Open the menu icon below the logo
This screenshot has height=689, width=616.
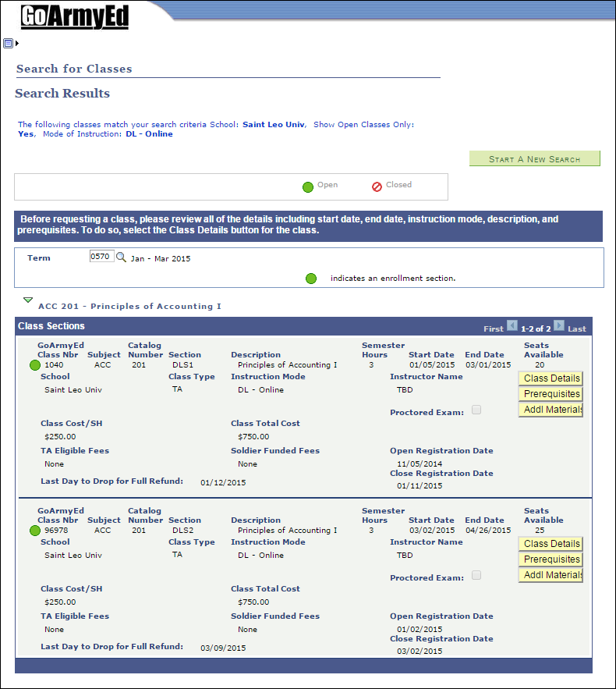pos(8,43)
